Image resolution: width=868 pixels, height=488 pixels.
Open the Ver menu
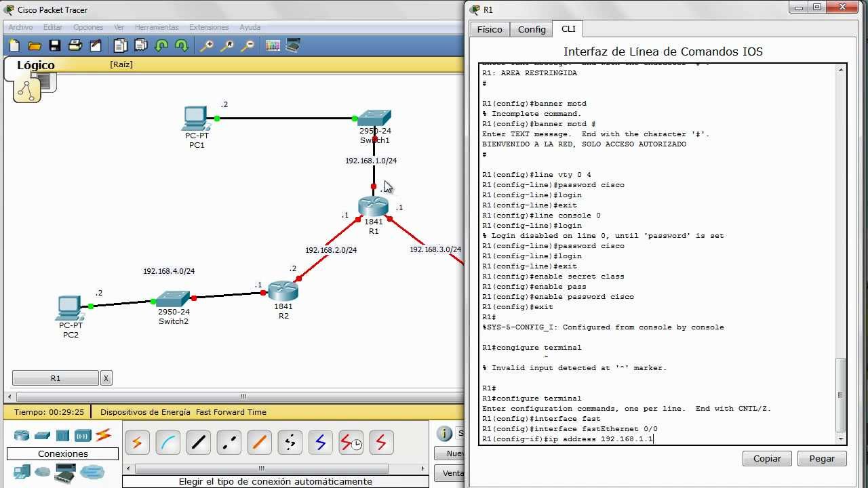(119, 27)
